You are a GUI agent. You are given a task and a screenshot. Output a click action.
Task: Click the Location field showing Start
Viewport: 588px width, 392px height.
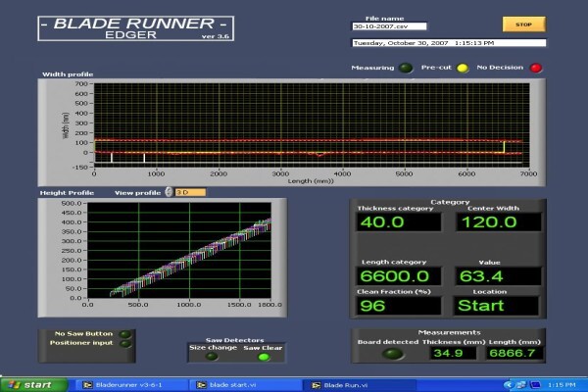pyautogui.click(x=496, y=306)
